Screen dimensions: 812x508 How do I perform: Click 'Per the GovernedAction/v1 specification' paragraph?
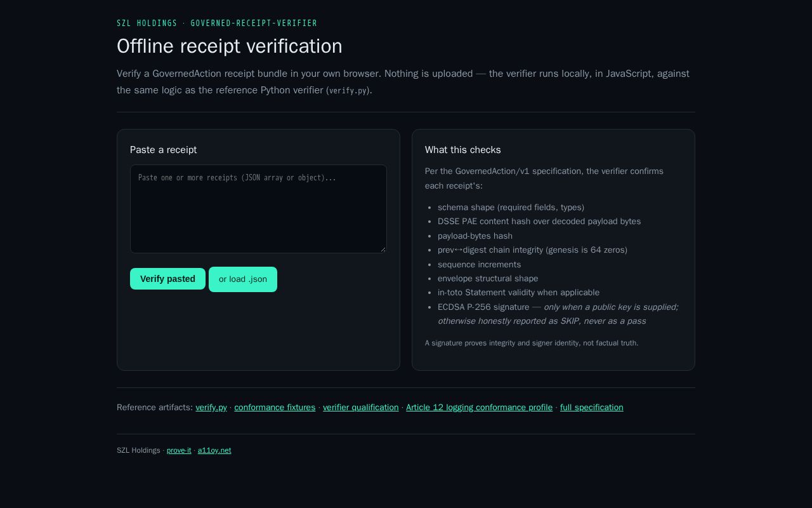point(544,178)
